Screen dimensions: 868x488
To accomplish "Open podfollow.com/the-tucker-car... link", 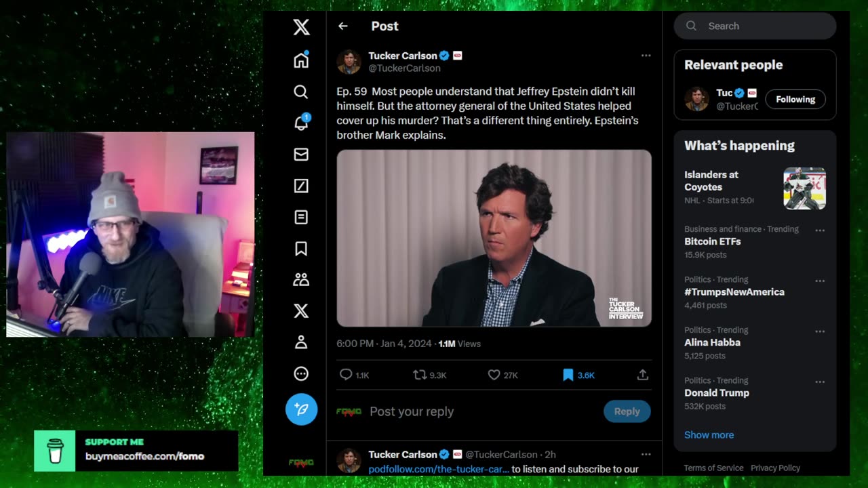I will pos(438,469).
